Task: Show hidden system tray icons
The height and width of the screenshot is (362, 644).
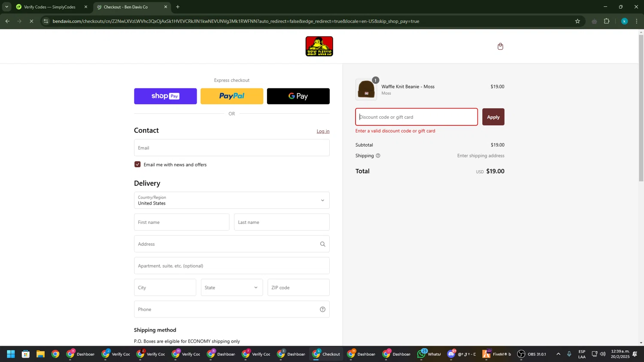Action: [558, 354]
